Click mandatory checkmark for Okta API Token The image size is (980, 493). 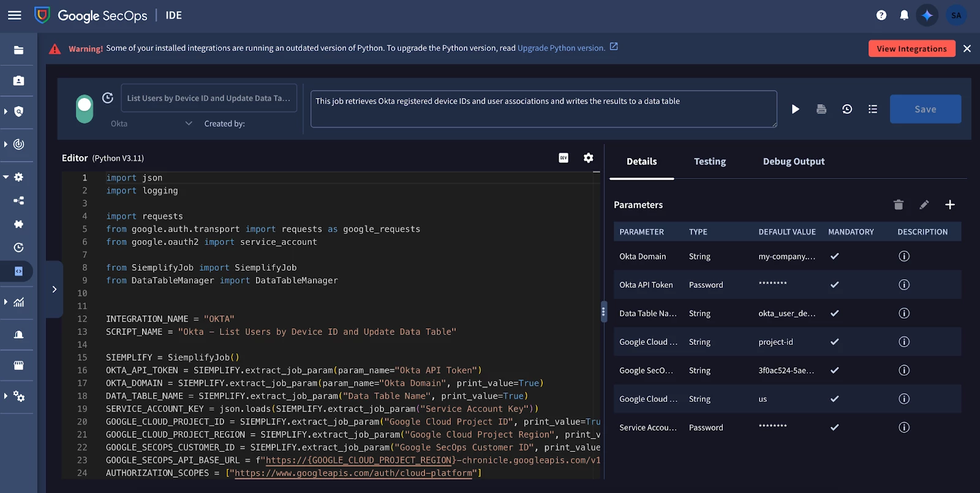tap(834, 285)
